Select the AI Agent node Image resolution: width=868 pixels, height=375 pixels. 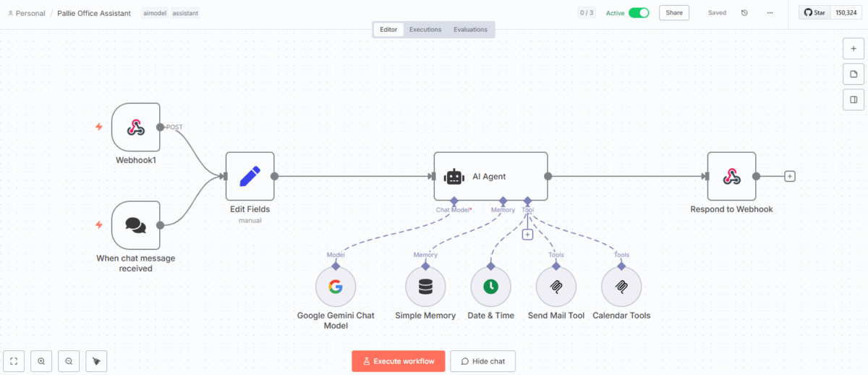(x=490, y=176)
